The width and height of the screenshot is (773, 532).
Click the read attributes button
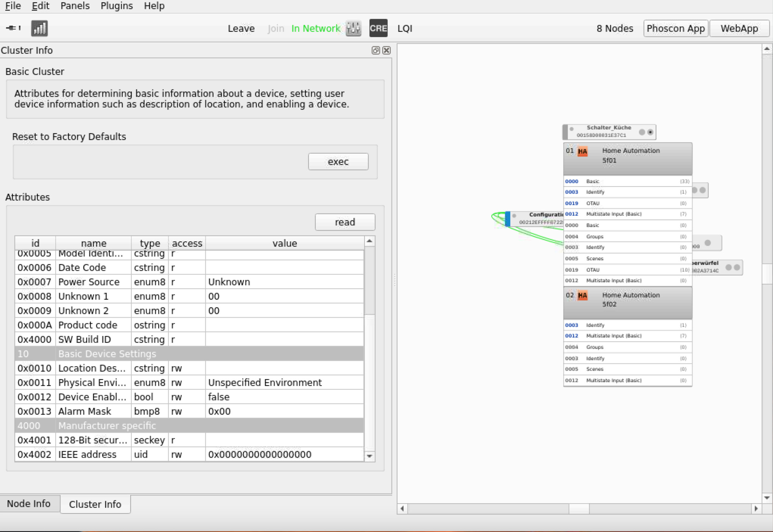(x=345, y=222)
